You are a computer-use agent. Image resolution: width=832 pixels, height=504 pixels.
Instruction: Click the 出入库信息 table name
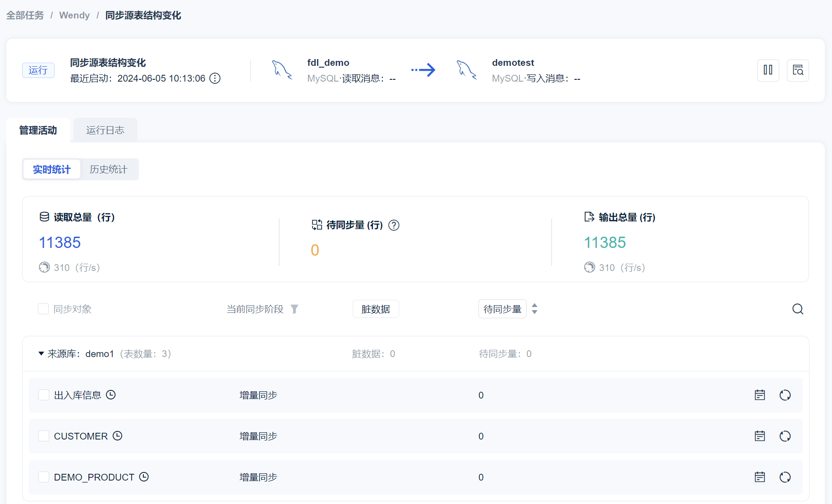tap(78, 395)
